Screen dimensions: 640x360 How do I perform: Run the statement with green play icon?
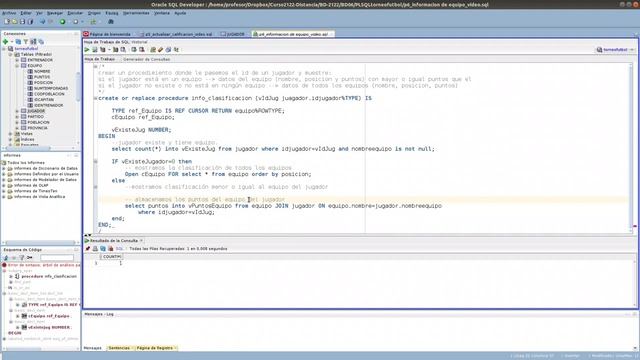87,49
